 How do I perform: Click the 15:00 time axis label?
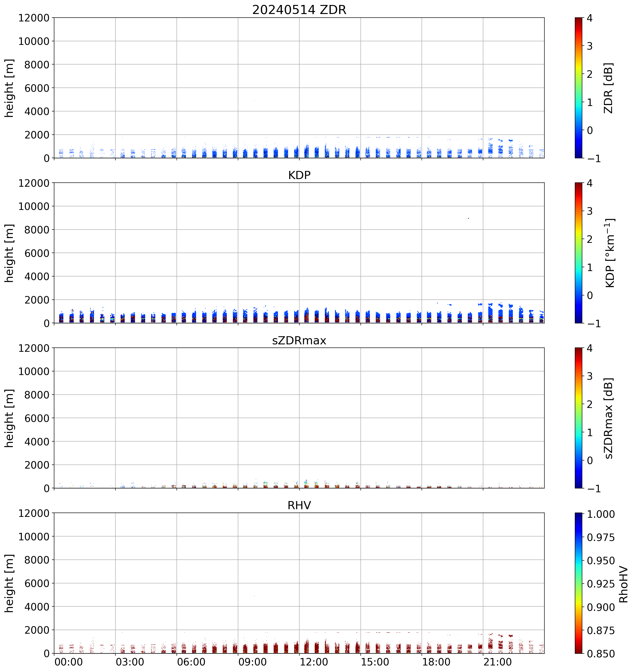pyautogui.click(x=375, y=662)
